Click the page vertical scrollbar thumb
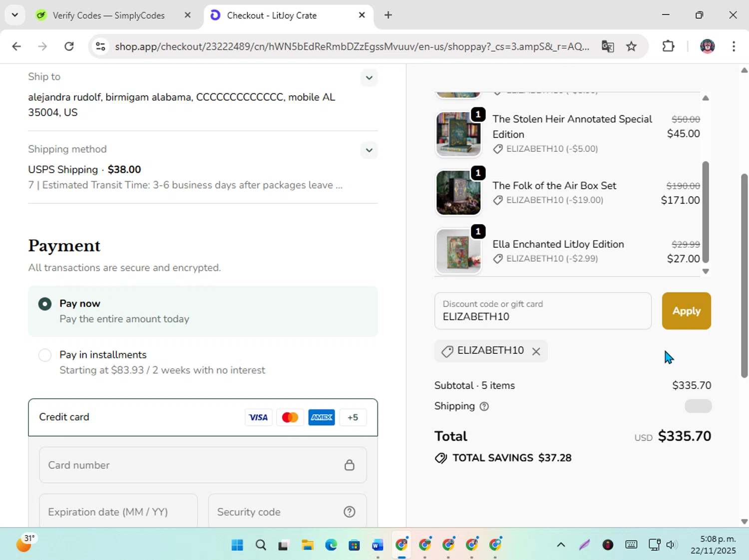 tap(745, 276)
